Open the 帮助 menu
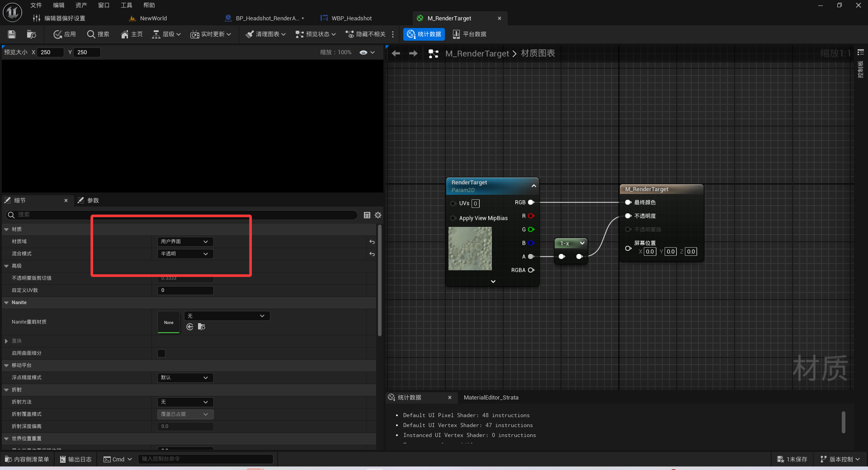 click(x=149, y=5)
